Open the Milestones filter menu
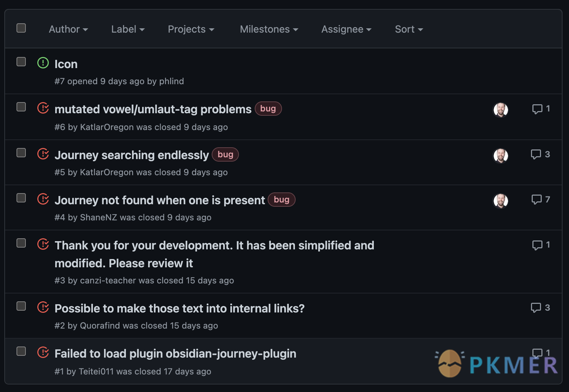This screenshot has height=392, width=569. click(x=269, y=29)
